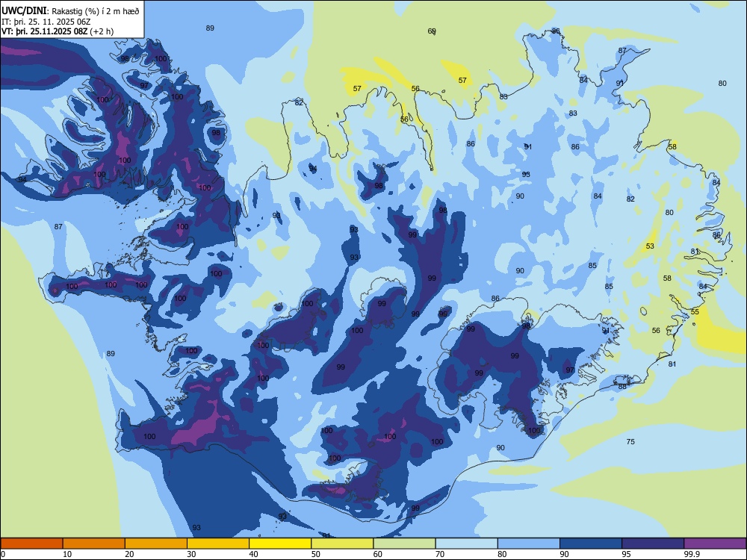Viewport: 747px width, 560px height.
Task: Click the humidity value 69 on the map
Action: tap(432, 31)
